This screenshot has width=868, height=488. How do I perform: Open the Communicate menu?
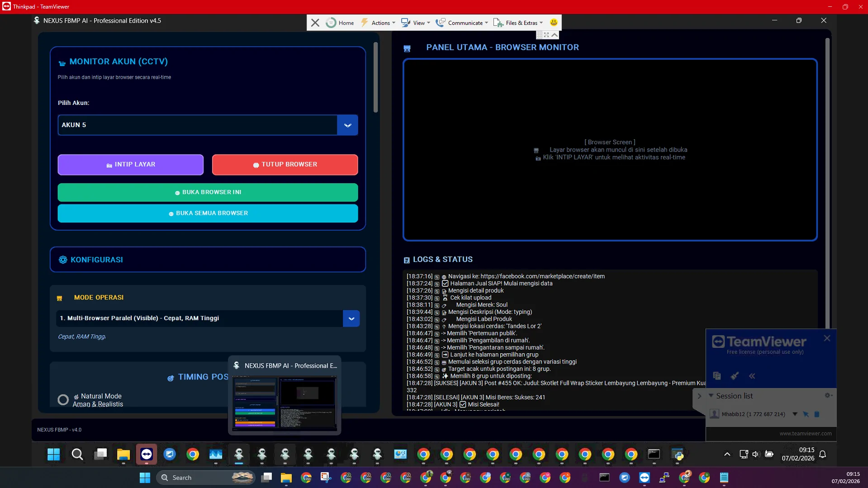[x=462, y=23]
